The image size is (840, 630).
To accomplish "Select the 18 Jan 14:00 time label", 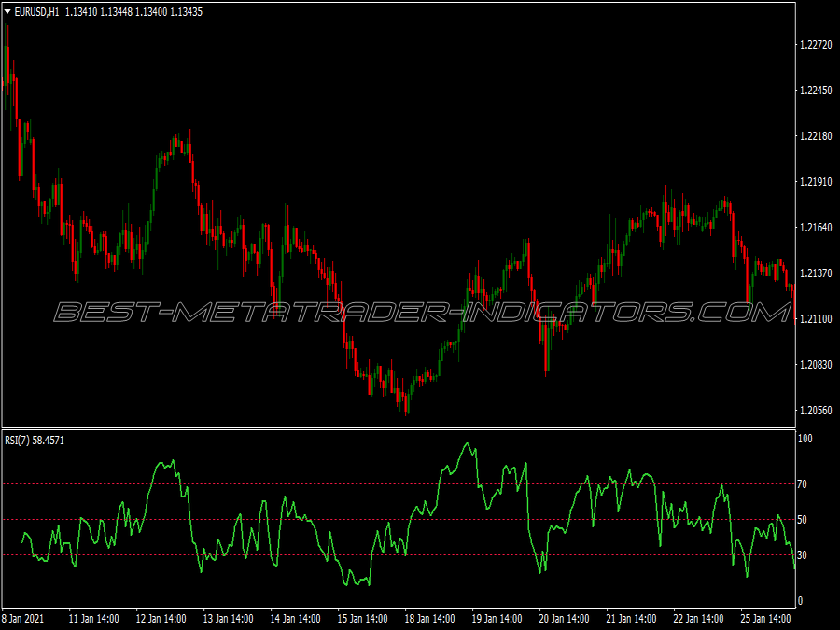I will pyautogui.click(x=429, y=619).
